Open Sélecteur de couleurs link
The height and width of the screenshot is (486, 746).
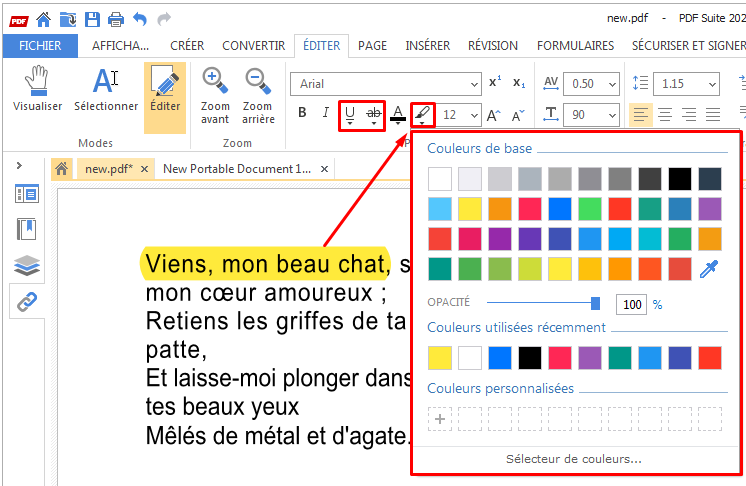pos(574,459)
